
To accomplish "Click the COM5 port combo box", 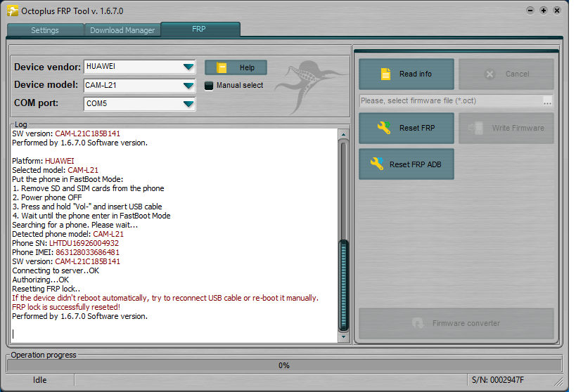I will 139,104.
